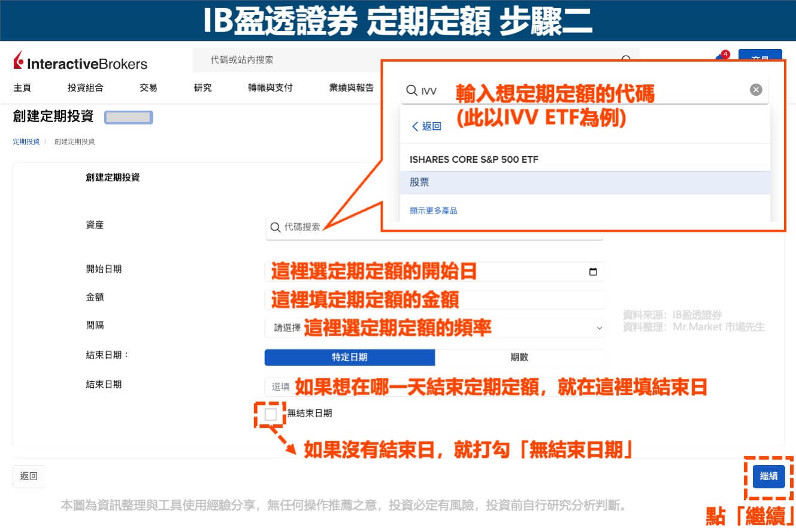796x532 pixels.
Task: Click the 金額 amount input field
Action: pyautogui.click(x=435, y=299)
